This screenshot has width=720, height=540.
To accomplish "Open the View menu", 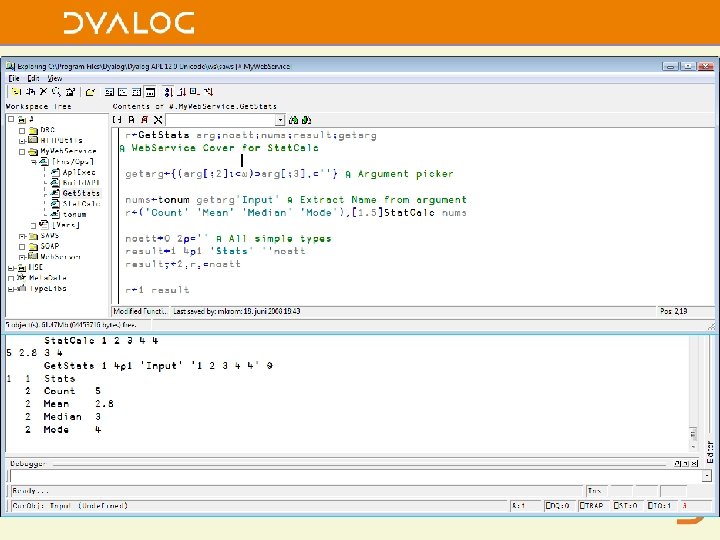I will [x=55, y=79].
